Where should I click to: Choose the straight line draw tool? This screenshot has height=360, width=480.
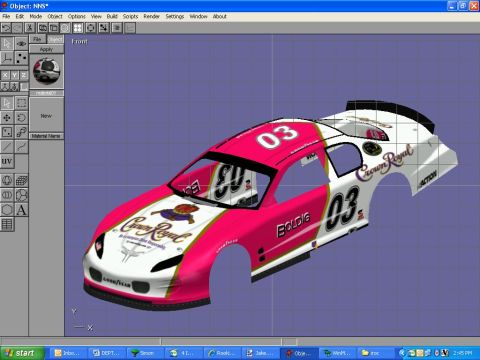[x=7, y=147]
